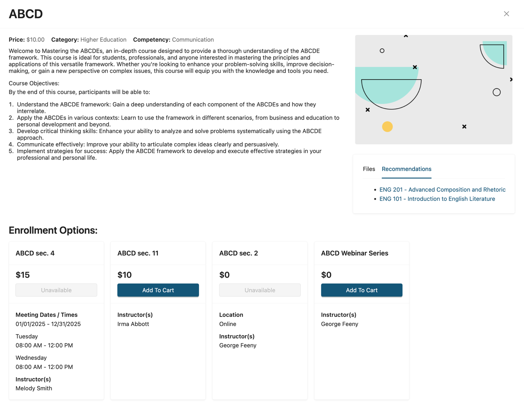Screen dimensions: 524x420
Task: Open ENG 201 Advanced Composition link
Action: [442, 189]
